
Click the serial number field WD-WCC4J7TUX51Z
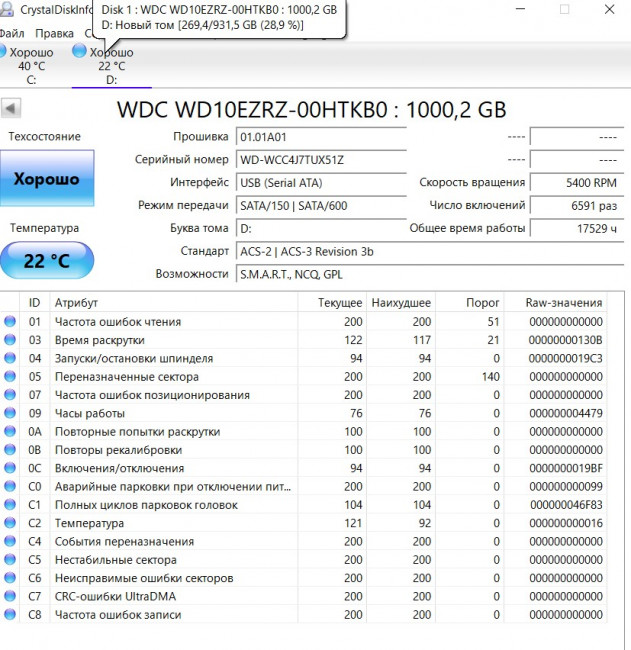(321, 160)
